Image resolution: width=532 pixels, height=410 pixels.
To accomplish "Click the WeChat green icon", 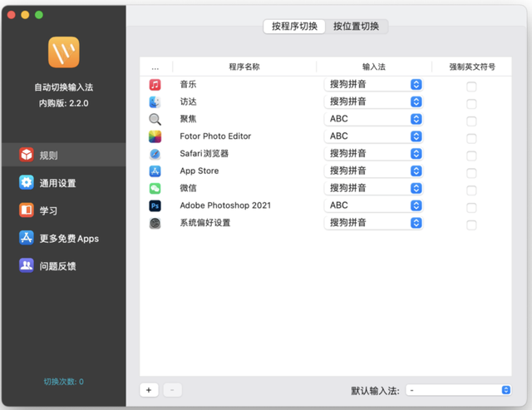I will tap(155, 188).
